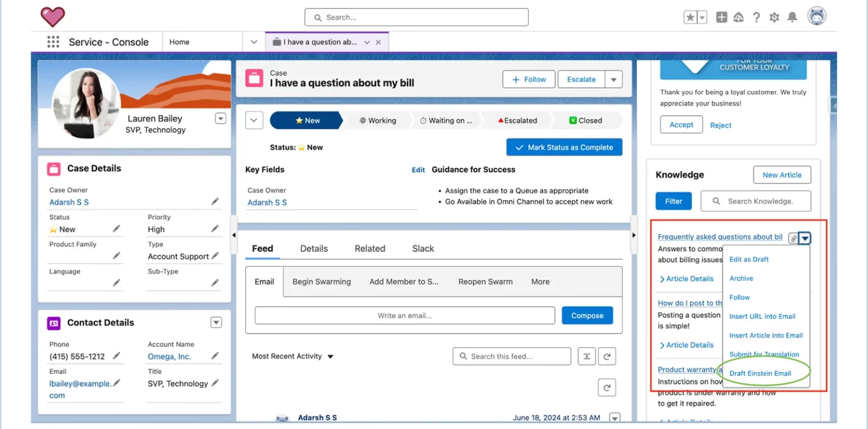Edit the Priority field pencil icon
Image resolution: width=868 pixels, height=429 pixels.
tap(215, 229)
